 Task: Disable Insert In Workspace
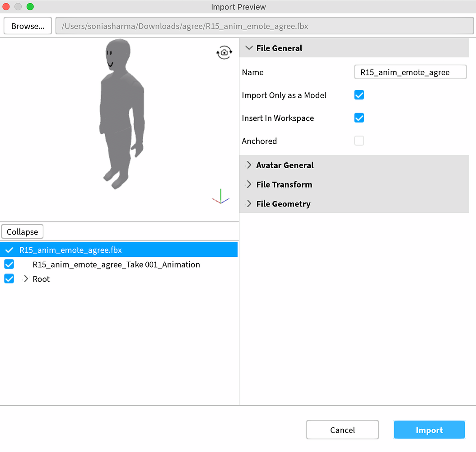coord(359,118)
